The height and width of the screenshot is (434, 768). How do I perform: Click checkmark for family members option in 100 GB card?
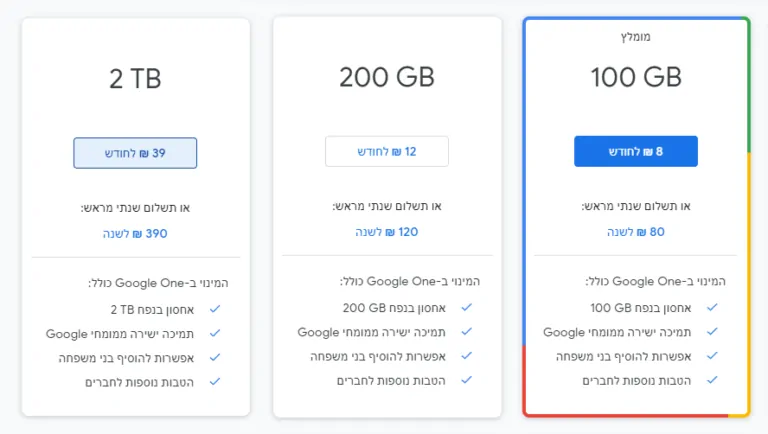tap(712, 356)
